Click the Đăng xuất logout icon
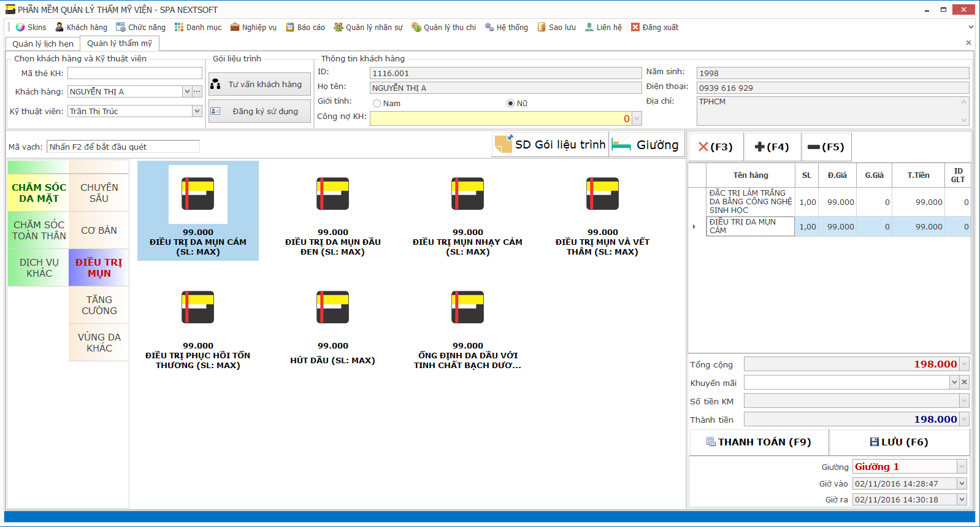 click(x=635, y=27)
